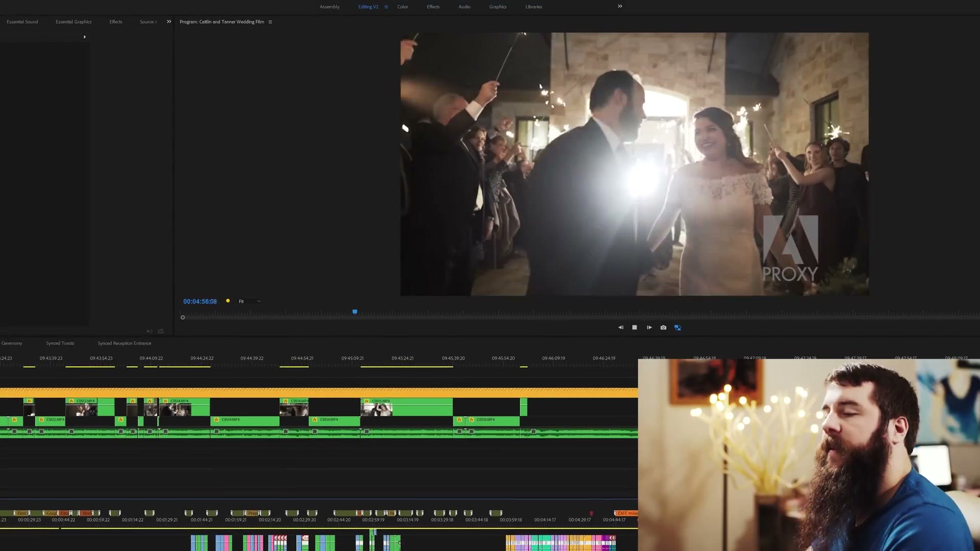Image resolution: width=980 pixels, height=551 pixels.
Task: Open the Essential Sound panel tab
Action: pos(22,22)
